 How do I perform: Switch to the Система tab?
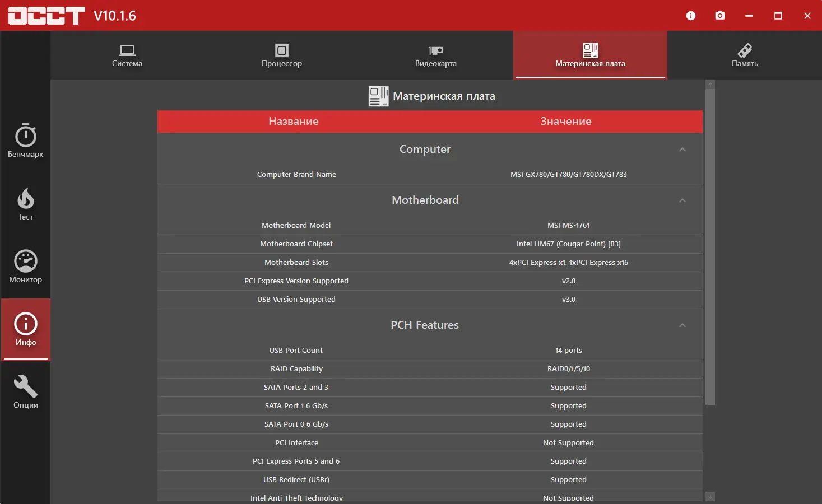coord(127,55)
